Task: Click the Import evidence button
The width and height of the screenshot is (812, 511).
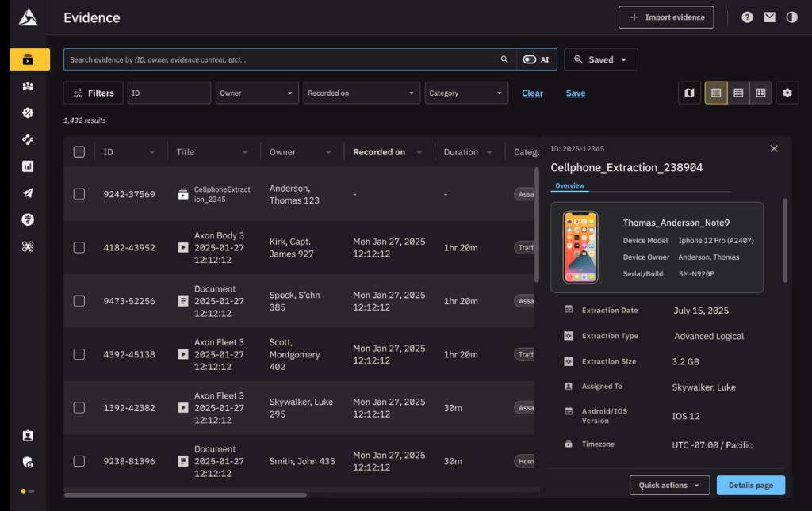Action: pyautogui.click(x=665, y=17)
